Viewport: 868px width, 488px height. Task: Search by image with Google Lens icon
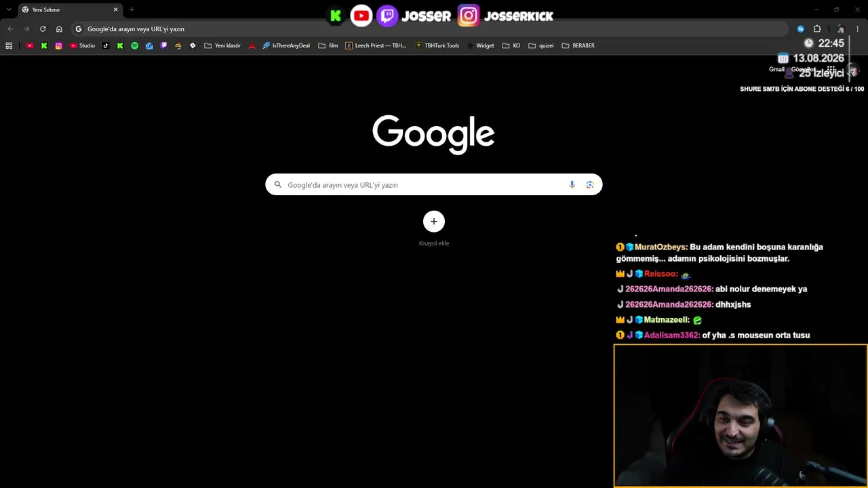pos(590,184)
